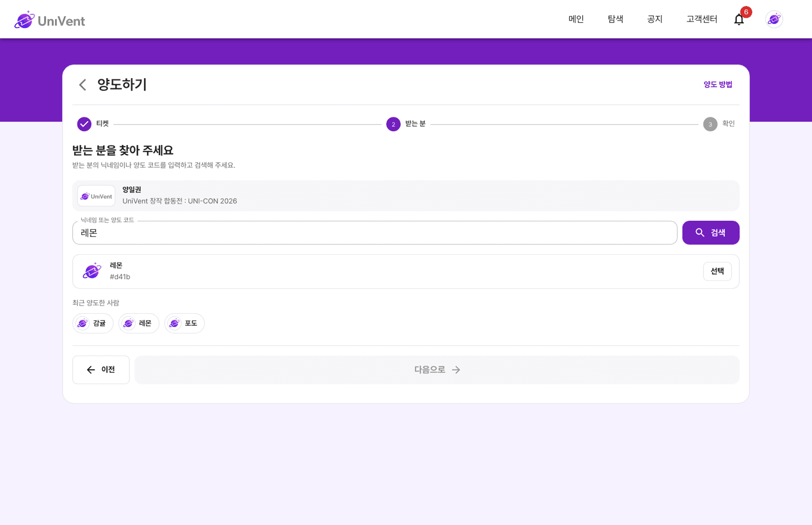Click the 이전 back button
Viewport: 812px width, 525px height.
tap(101, 370)
